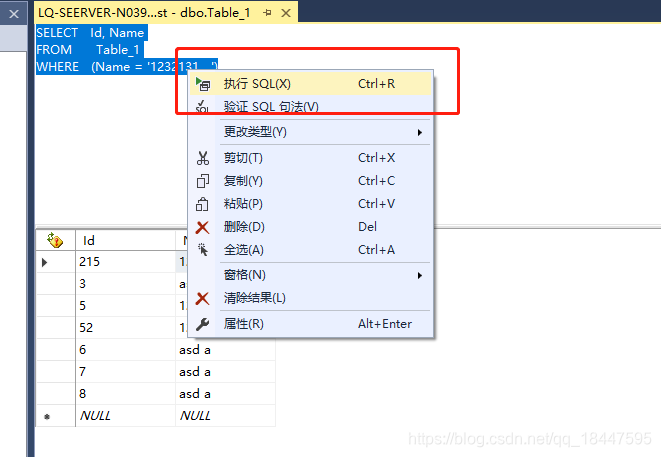Image resolution: width=661 pixels, height=457 pixels.
Task: Choose 清除结果(L) menu entry
Action: coord(311,298)
